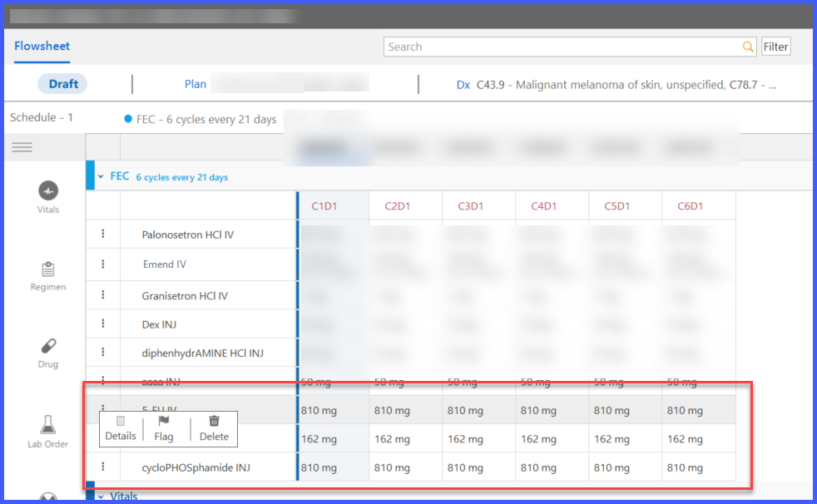Viewport: 817px width, 504px height.
Task: Open kebab menu for Emend IV
Action: click(x=102, y=264)
